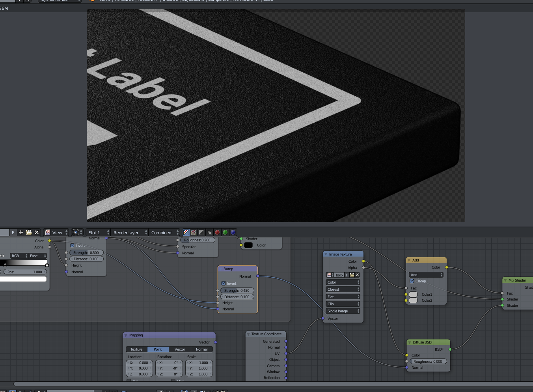Open the Combined render pass dropdown

tap(164, 232)
